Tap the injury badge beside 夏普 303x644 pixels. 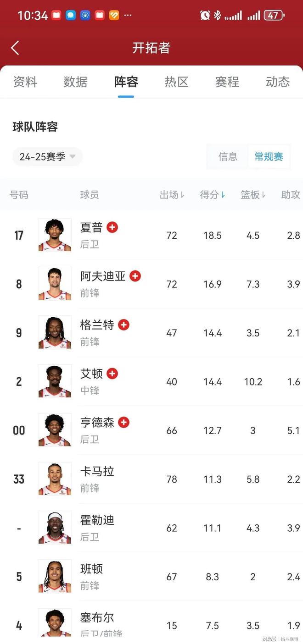click(112, 227)
